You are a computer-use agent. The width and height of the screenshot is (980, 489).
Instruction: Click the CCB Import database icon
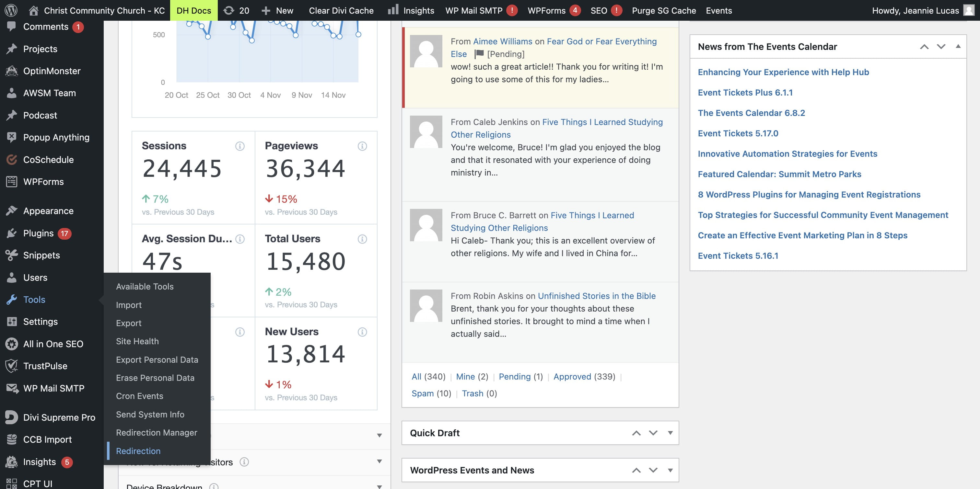pyautogui.click(x=11, y=439)
